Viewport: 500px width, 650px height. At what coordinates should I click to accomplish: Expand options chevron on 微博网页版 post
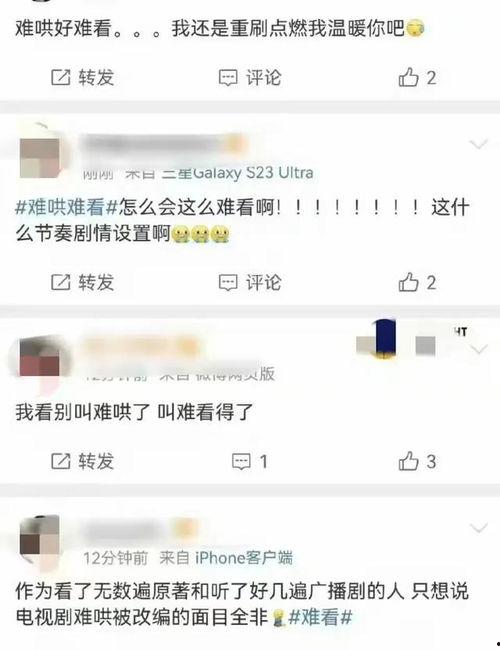click(478, 349)
